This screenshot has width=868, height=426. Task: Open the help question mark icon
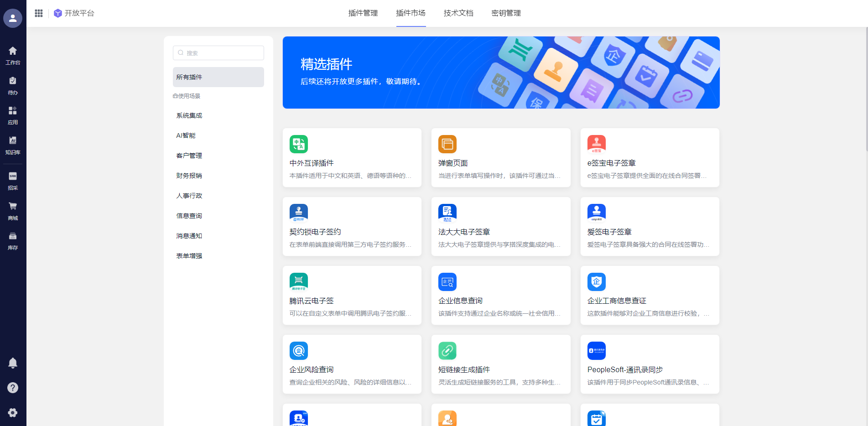point(13,388)
